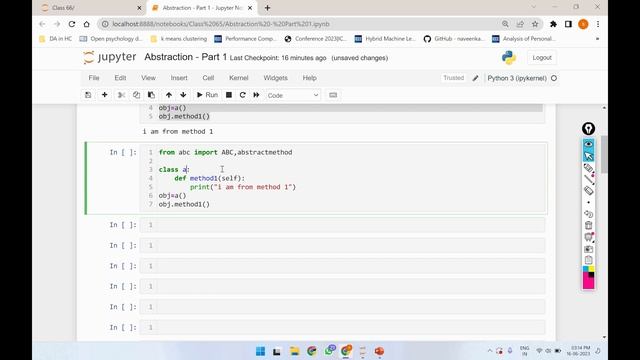Open File Explorer from taskbar
Viewport: 640px width, 360px height.
[x=294, y=351]
